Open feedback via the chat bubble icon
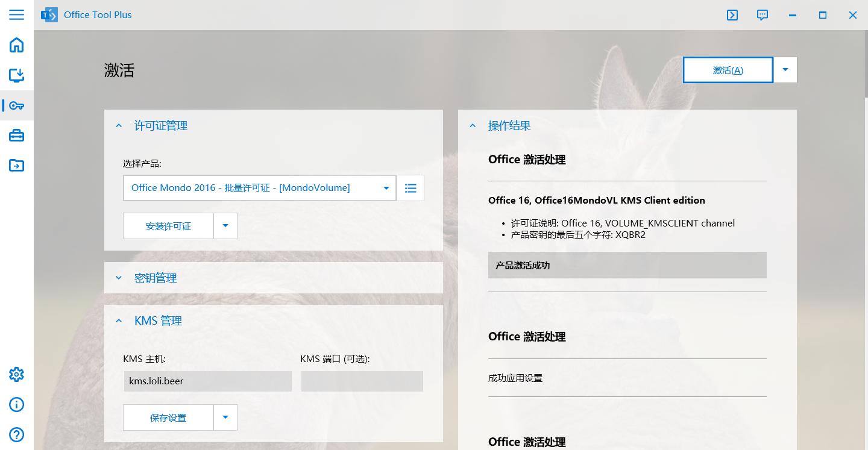 point(762,15)
